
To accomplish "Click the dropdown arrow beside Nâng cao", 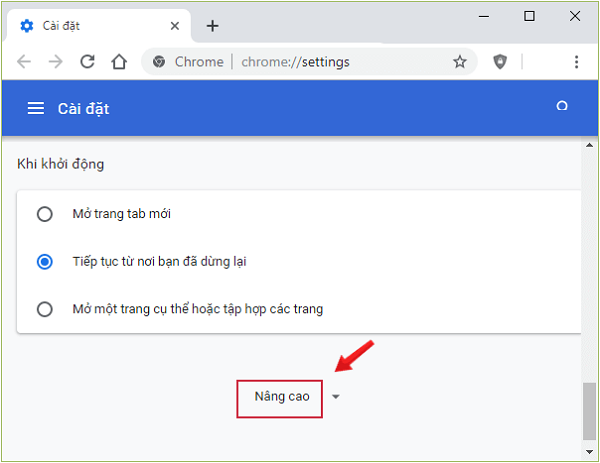I will (336, 397).
